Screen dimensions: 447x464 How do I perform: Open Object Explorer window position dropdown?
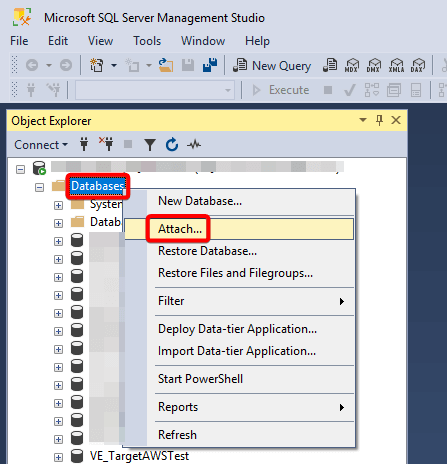363,120
